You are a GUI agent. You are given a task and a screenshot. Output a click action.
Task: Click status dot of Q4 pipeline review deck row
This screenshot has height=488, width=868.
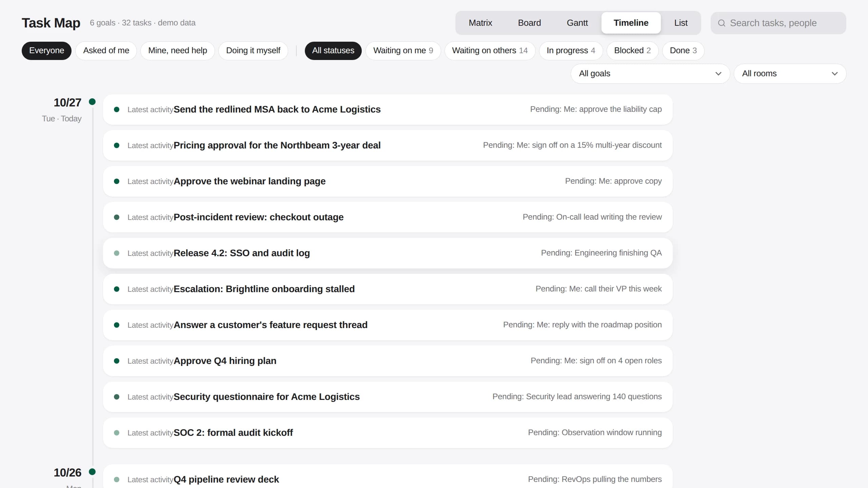tap(117, 480)
